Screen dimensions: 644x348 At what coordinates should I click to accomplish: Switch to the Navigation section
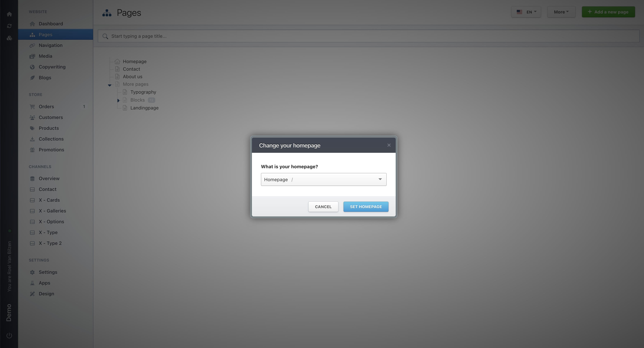pos(50,45)
